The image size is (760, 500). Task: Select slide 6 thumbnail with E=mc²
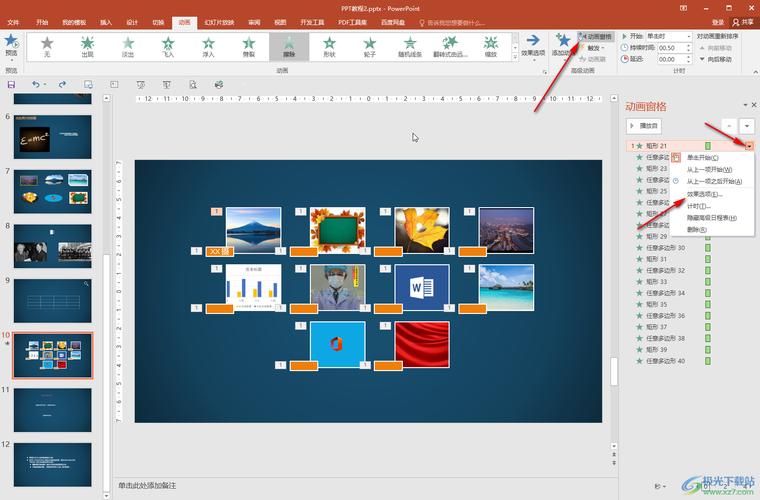52,137
